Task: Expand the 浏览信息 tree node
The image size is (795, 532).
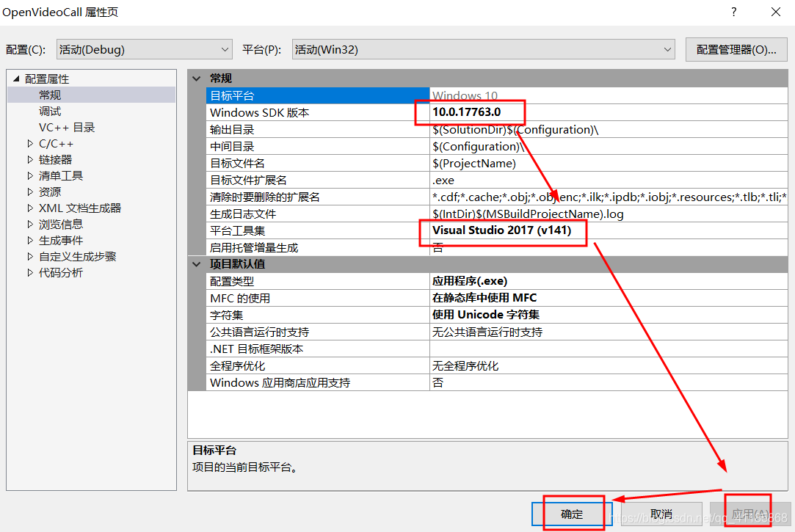Action: [x=30, y=225]
